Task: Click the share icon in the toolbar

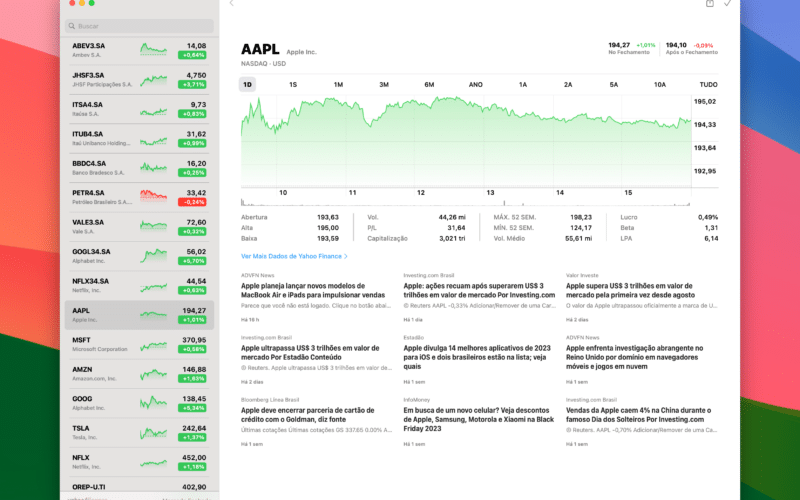Action: [x=710, y=3]
